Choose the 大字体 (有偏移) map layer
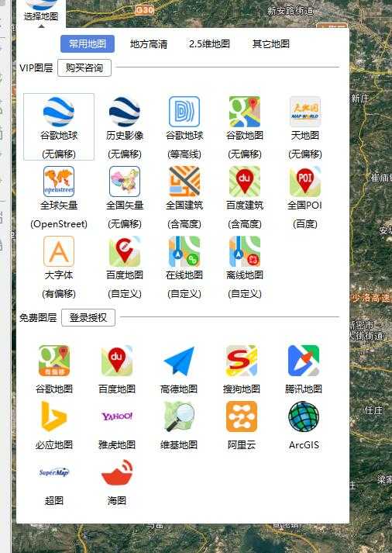The width and height of the screenshot is (392, 553). 59,267
